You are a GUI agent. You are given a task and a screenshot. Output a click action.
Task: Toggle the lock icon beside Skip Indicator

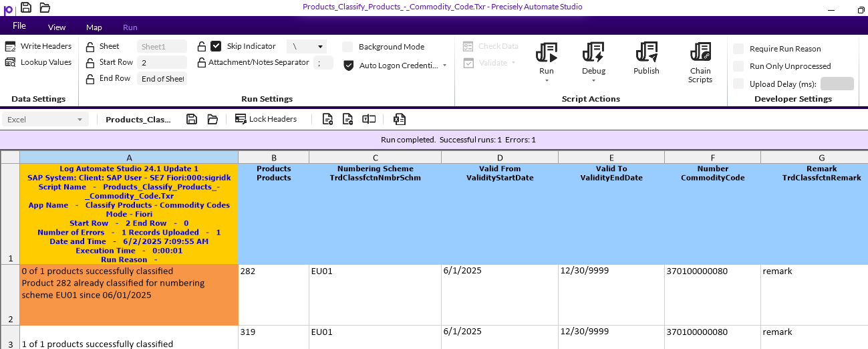201,47
